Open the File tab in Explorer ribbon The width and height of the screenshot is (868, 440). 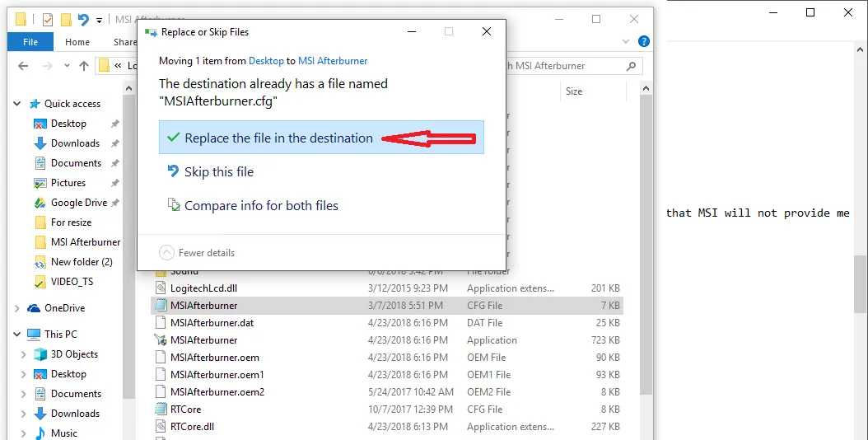pyautogui.click(x=30, y=41)
